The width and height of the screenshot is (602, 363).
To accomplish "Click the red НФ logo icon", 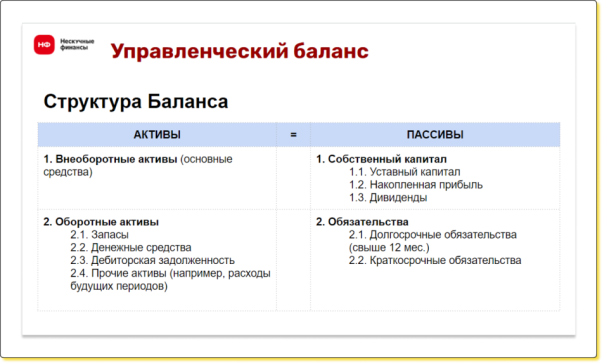I will tap(44, 45).
